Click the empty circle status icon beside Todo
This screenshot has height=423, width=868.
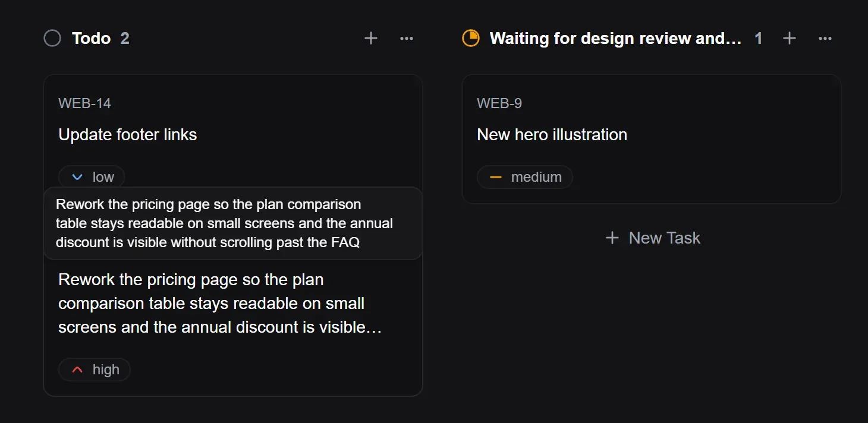(52, 39)
